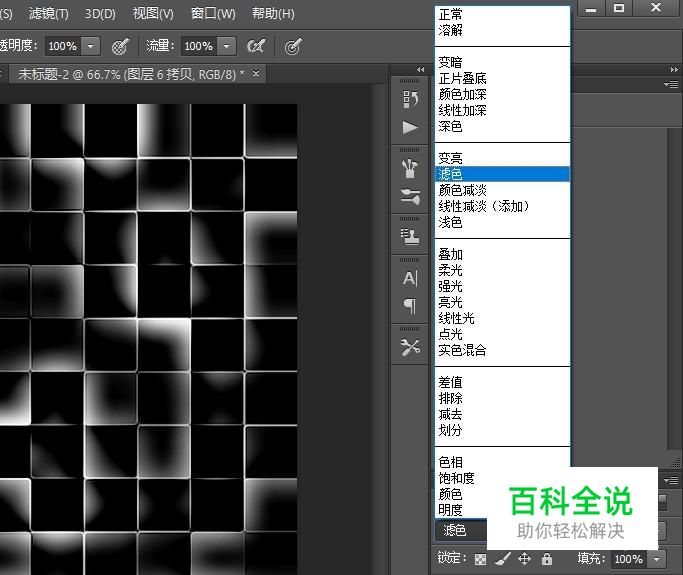
Task: Click opacity value field 100%
Action: point(63,46)
